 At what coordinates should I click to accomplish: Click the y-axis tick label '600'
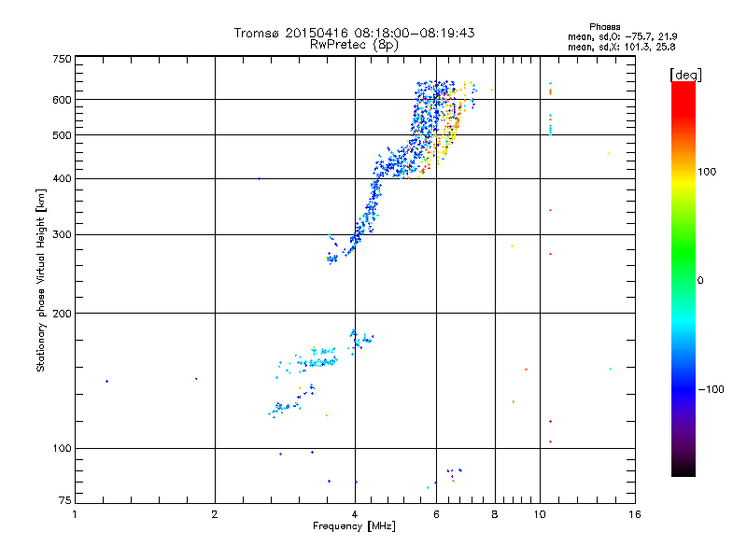click(62, 100)
